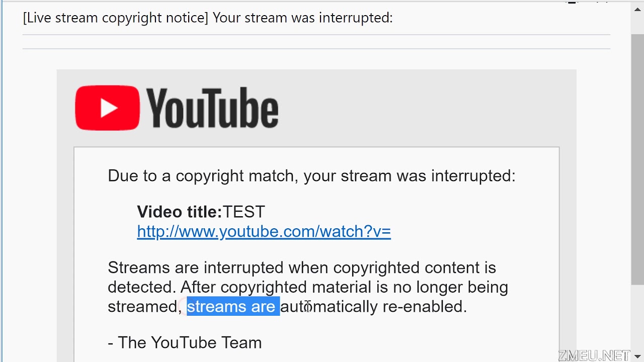This screenshot has height=362, width=644.
Task: Click the scrollbar track below the thumb
Action: (637, 317)
